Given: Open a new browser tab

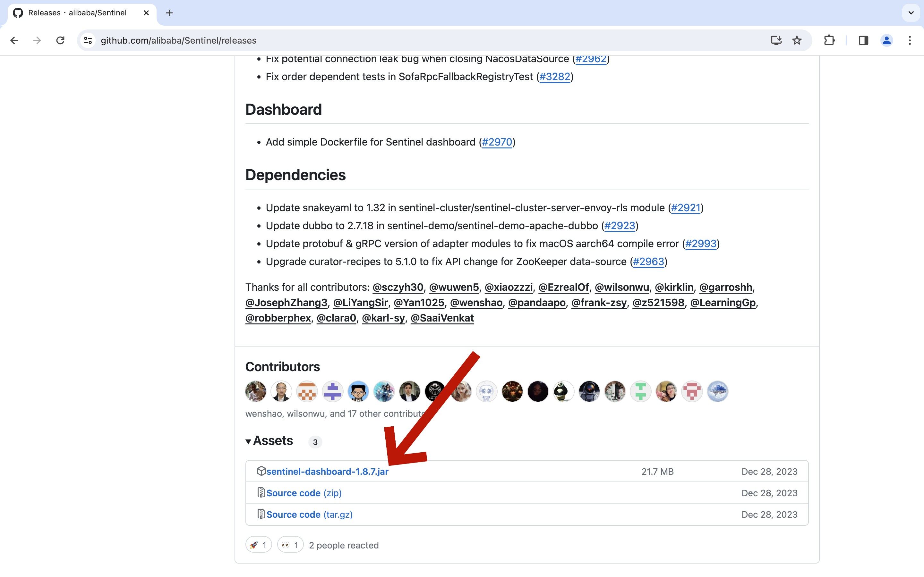Looking at the screenshot, I should pyautogui.click(x=169, y=13).
